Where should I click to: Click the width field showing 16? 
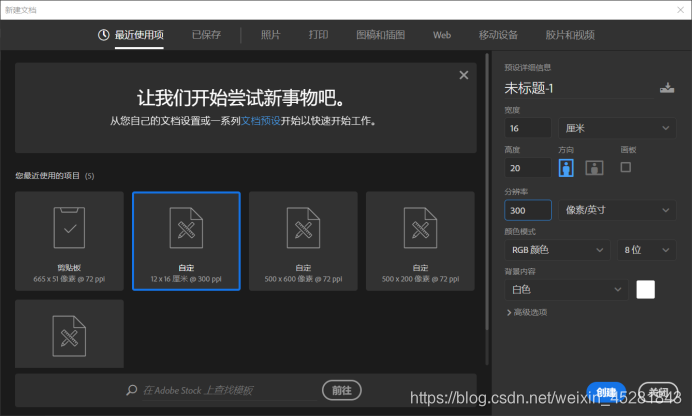(528, 128)
